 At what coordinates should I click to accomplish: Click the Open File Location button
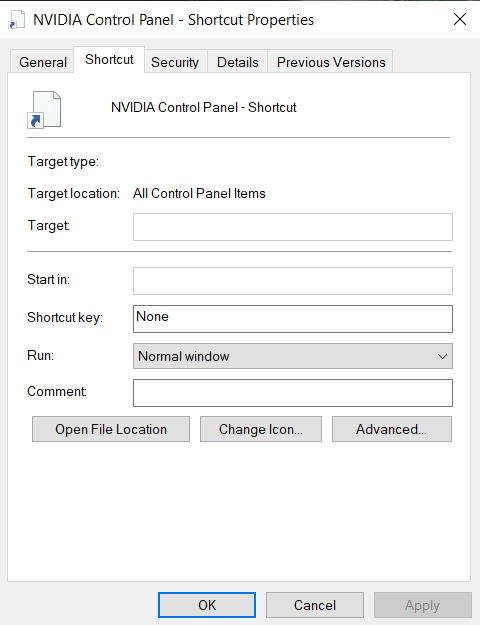coord(111,429)
